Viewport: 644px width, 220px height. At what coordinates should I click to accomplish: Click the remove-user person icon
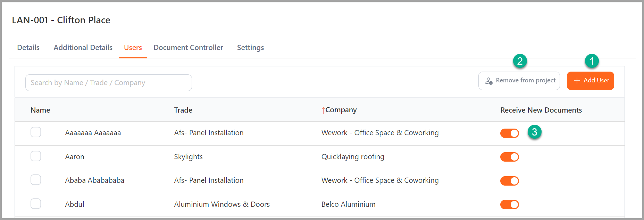click(489, 81)
